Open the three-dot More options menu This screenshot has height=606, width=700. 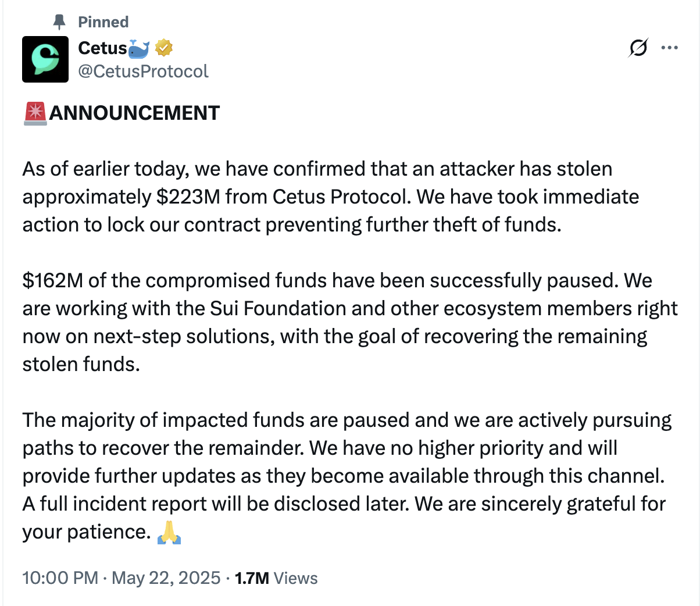tap(670, 48)
